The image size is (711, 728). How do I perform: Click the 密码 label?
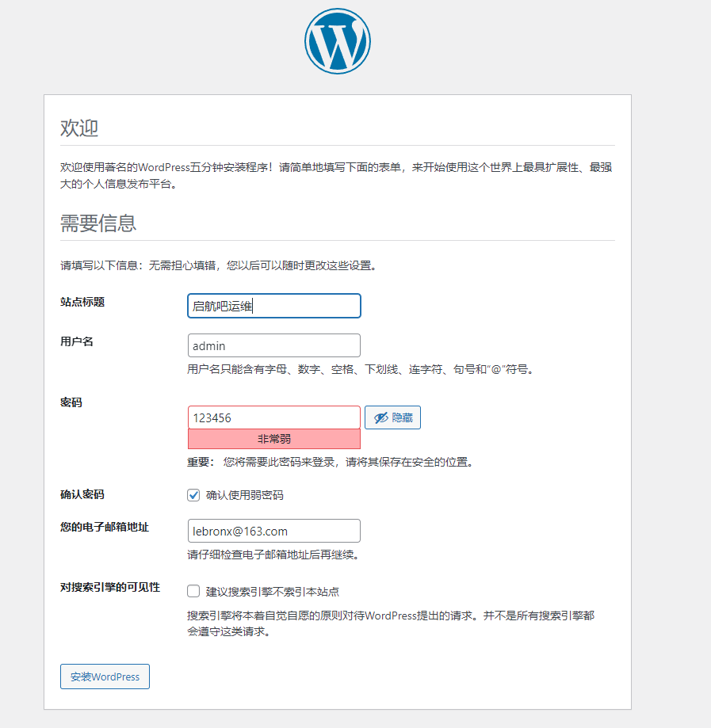71,402
